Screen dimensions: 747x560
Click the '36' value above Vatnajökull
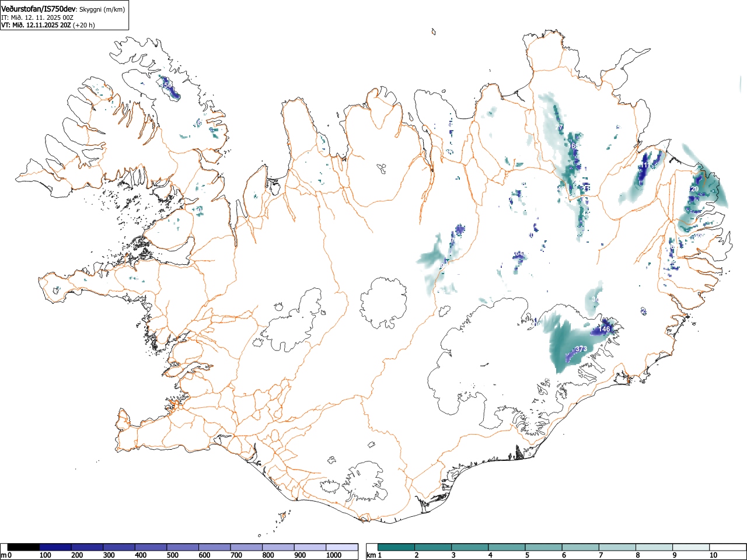tap(595, 299)
